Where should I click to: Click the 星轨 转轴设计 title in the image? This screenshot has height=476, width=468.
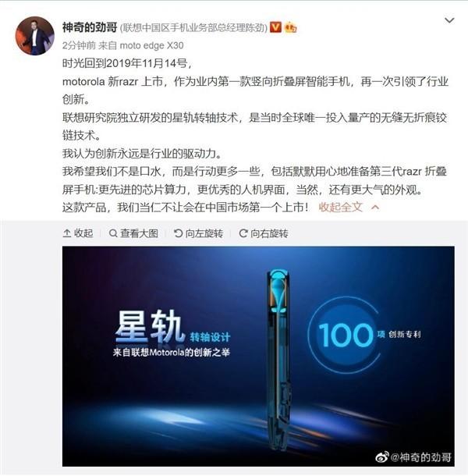coord(172,326)
